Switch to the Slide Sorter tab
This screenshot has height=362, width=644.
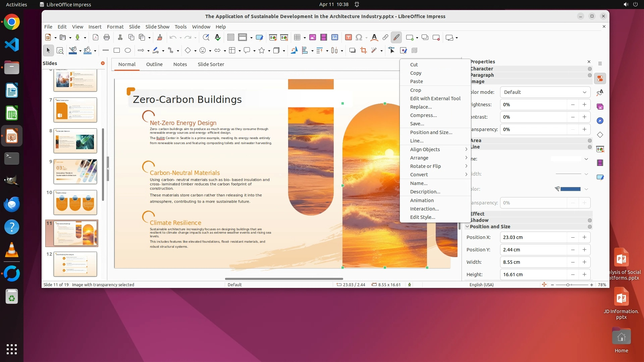[x=211, y=64]
